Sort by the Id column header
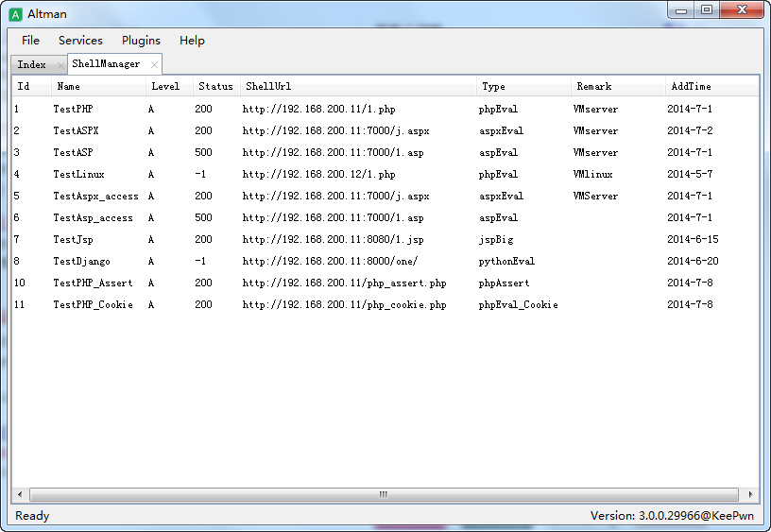771x532 pixels. point(32,86)
